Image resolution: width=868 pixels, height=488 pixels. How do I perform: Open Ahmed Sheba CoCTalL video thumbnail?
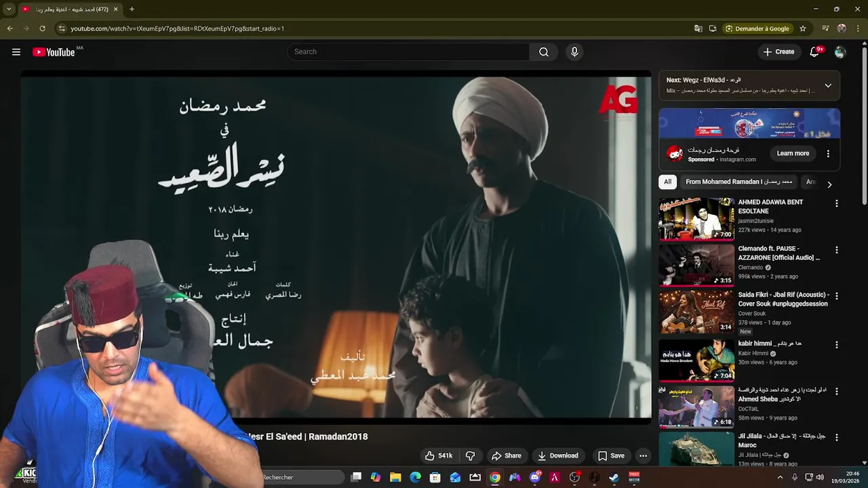click(x=696, y=407)
